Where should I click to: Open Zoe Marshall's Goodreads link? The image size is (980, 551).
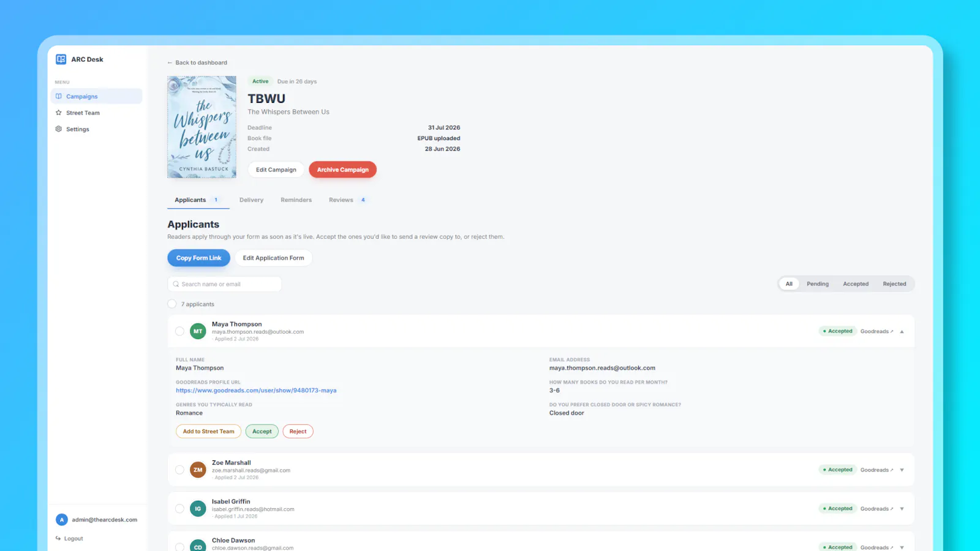876,470
